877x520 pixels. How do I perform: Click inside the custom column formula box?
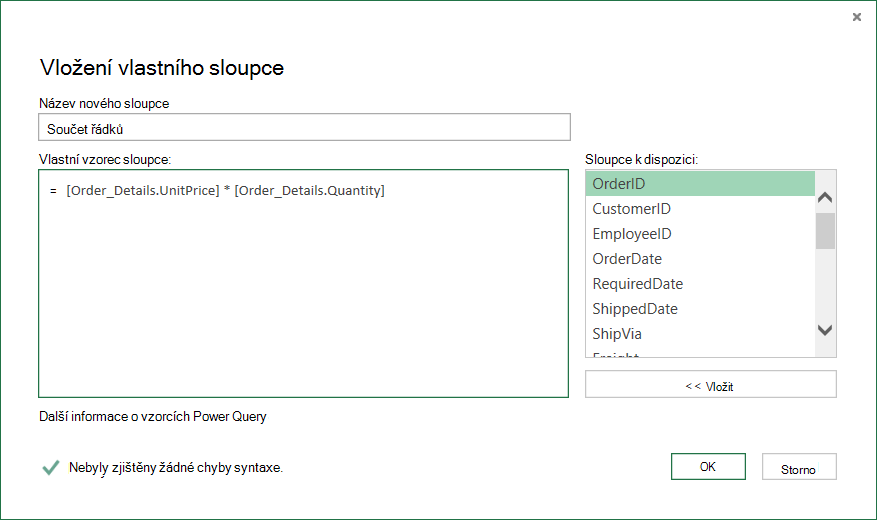[x=303, y=283]
